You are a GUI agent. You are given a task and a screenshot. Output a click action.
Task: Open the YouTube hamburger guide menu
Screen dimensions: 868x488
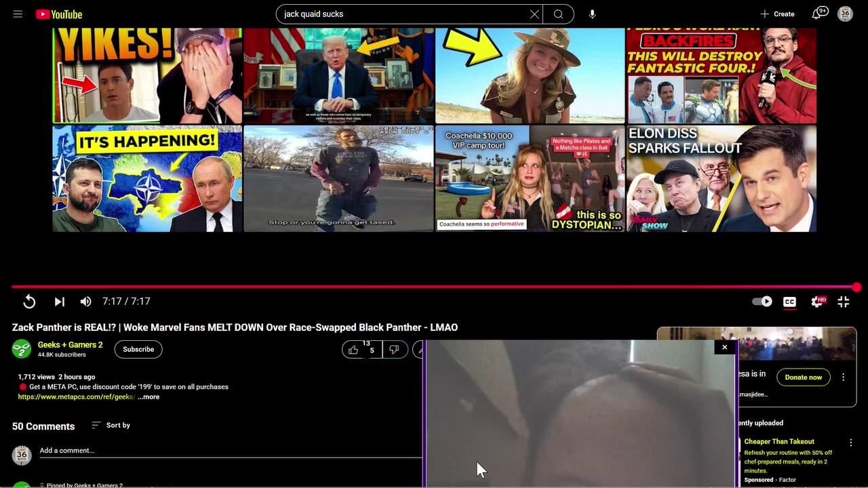18,14
